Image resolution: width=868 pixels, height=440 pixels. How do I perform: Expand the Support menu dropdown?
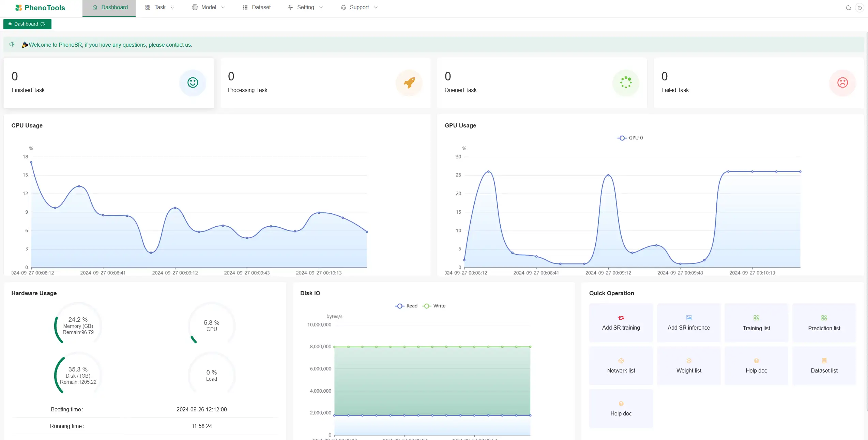click(x=359, y=7)
